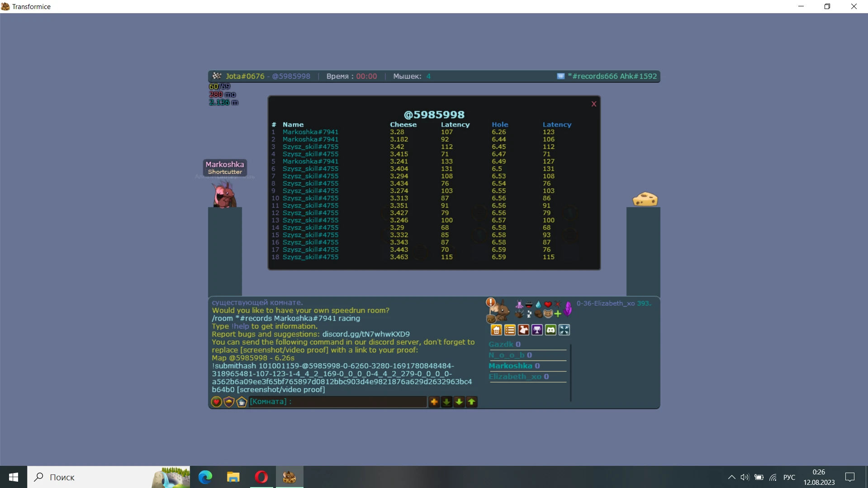Viewport: 868px width, 488px height.
Task: Click the Jota#0676 map author label
Action: coord(245,76)
